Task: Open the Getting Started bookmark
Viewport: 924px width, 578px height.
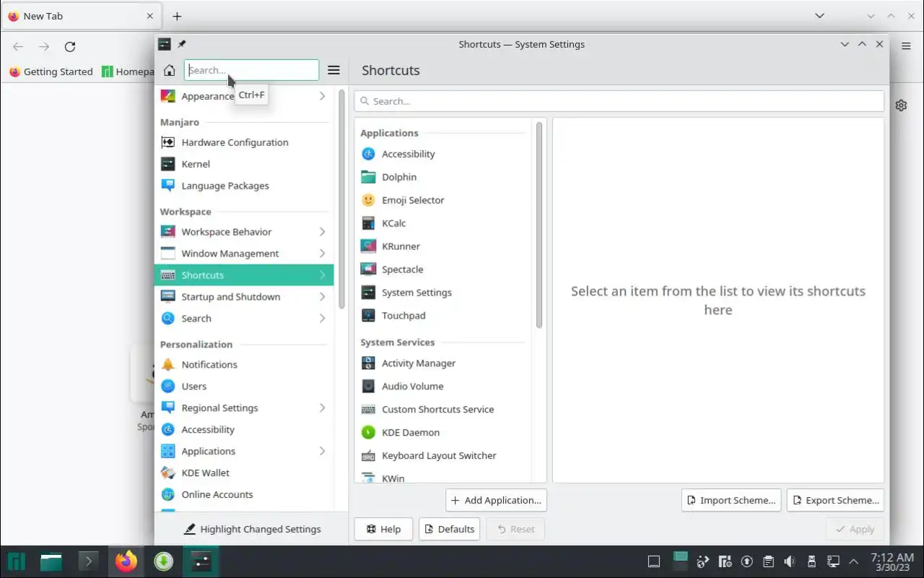Action: [x=51, y=72]
